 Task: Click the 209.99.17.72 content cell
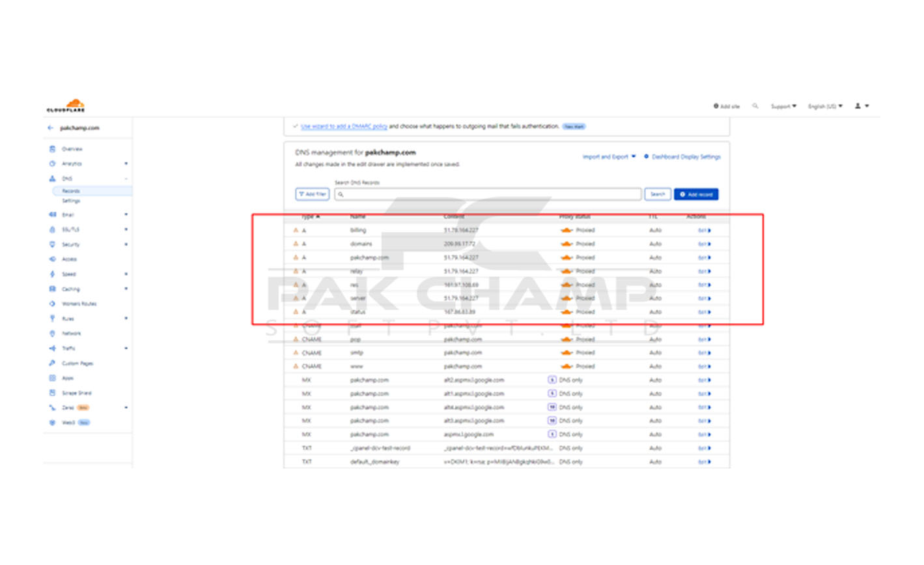[460, 244]
